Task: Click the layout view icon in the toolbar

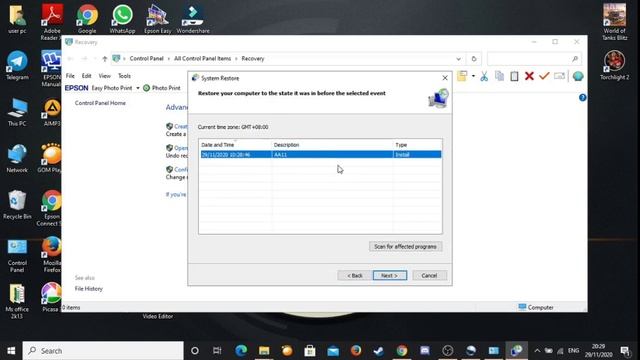Action: [x=462, y=76]
